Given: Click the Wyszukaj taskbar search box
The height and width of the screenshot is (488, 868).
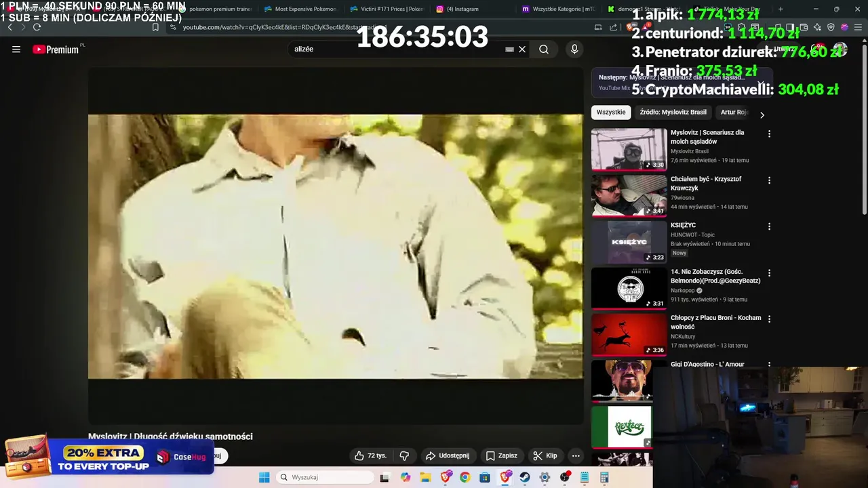Looking at the screenshot, I should [325, 477].
